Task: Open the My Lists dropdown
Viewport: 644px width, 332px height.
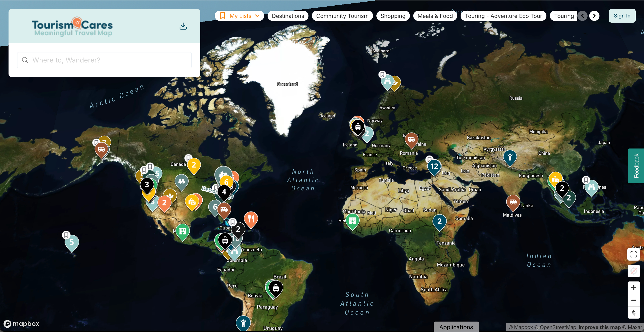Action: pos(239,16)
